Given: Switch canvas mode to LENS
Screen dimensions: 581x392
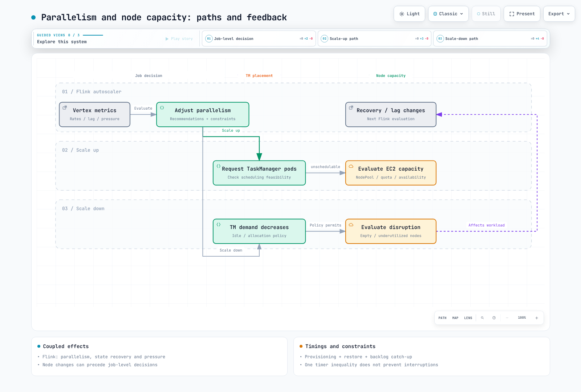Looking at the screenshot, I should point(468,318).
